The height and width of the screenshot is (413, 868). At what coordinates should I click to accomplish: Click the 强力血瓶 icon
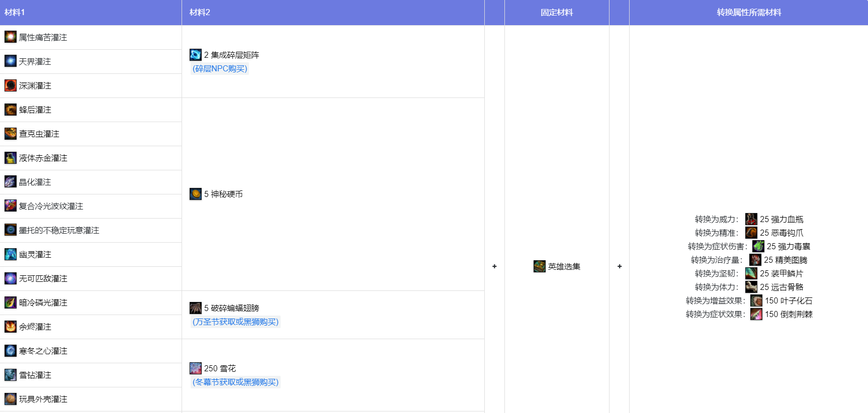pyautogui.click(x=751, y=219)
